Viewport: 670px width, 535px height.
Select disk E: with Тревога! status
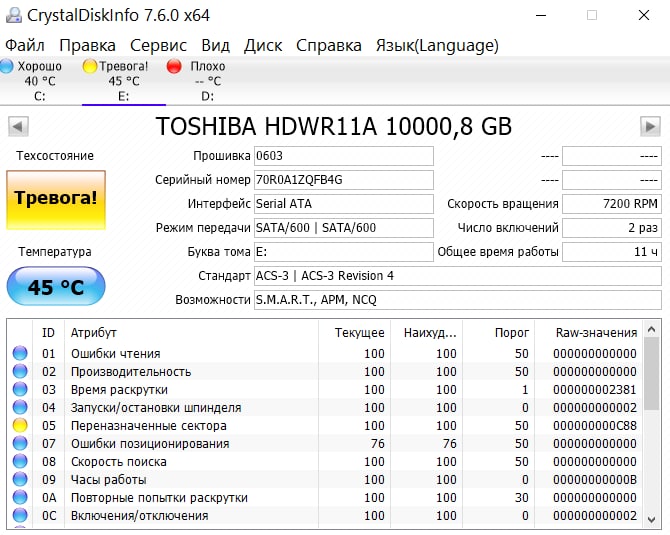[123, 81]
